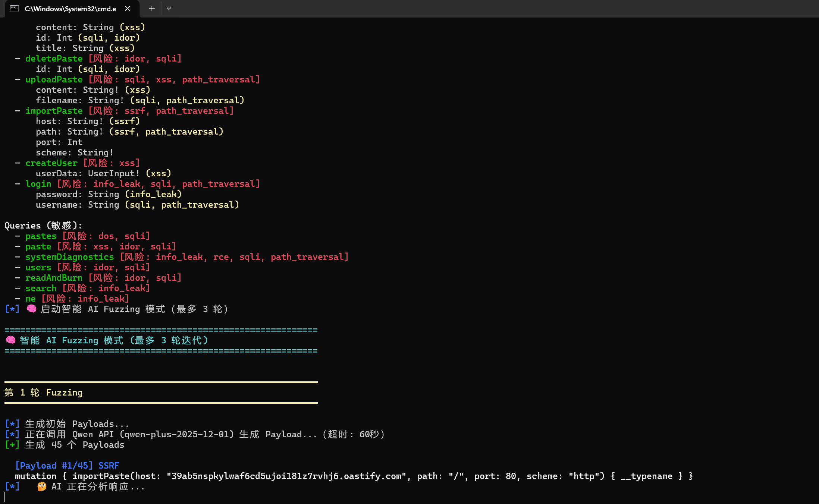
Task: Click the brain emoji before 启动智能 line
Action: coord(31,309)
